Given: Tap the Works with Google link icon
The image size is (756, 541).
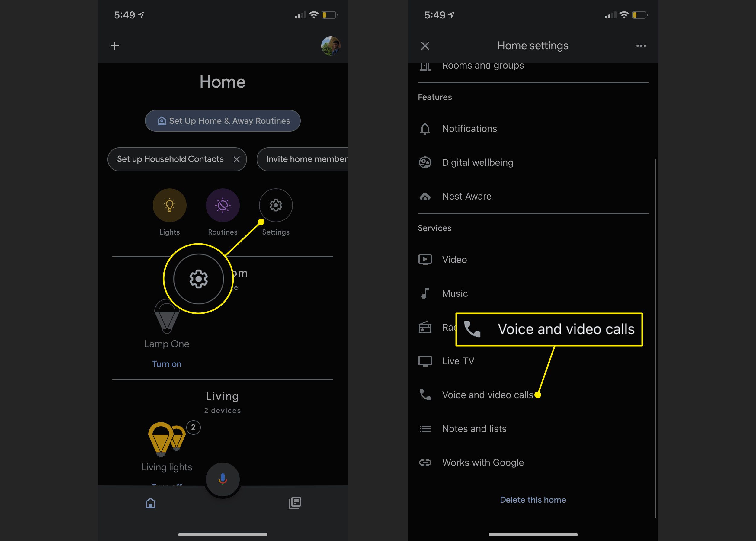Looking at the screenshot, I should pyautogui.click(x=426, y=462).
